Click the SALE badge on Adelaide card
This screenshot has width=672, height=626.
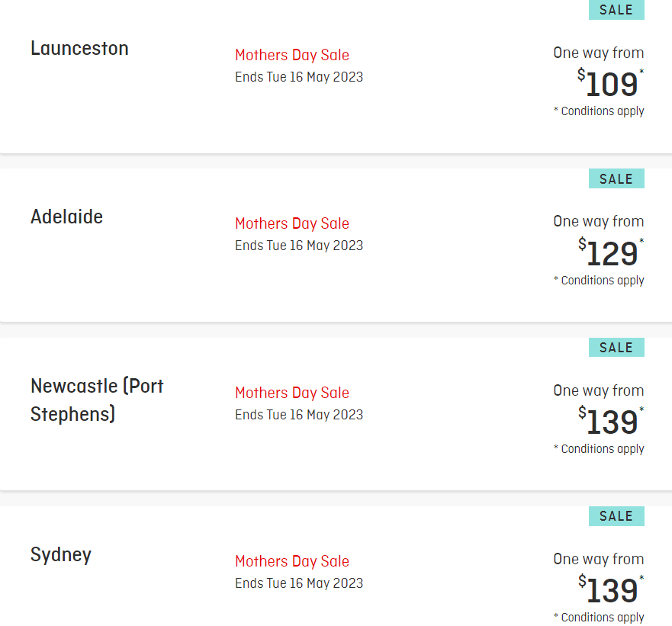[616, 178]
